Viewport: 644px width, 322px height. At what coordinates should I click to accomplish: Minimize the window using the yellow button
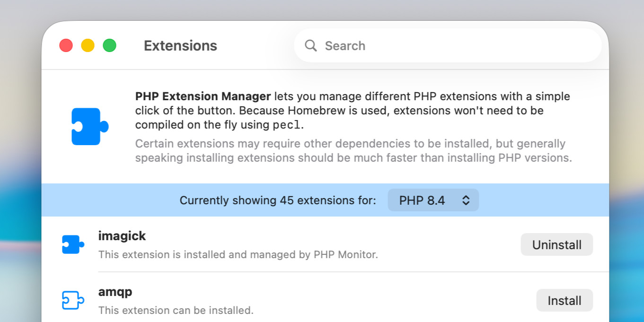pyautogui.click(x=88, y=45)
